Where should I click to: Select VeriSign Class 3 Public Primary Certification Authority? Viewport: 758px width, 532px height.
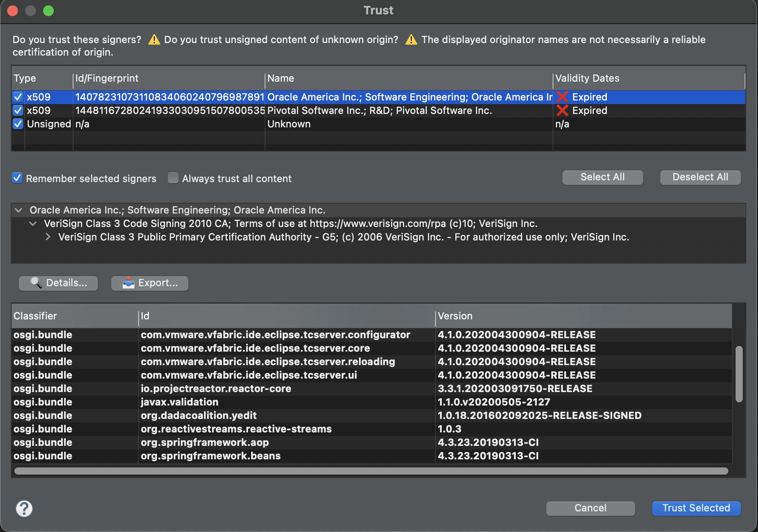coord(344,237)
